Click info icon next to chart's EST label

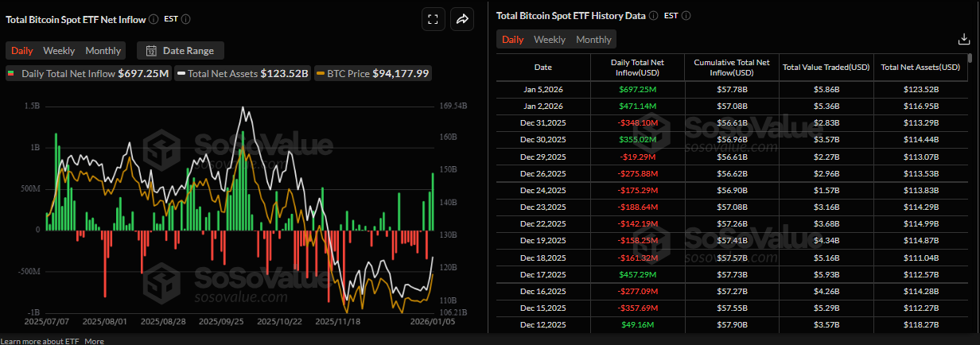pyautogui.click(x=186, y=19)
